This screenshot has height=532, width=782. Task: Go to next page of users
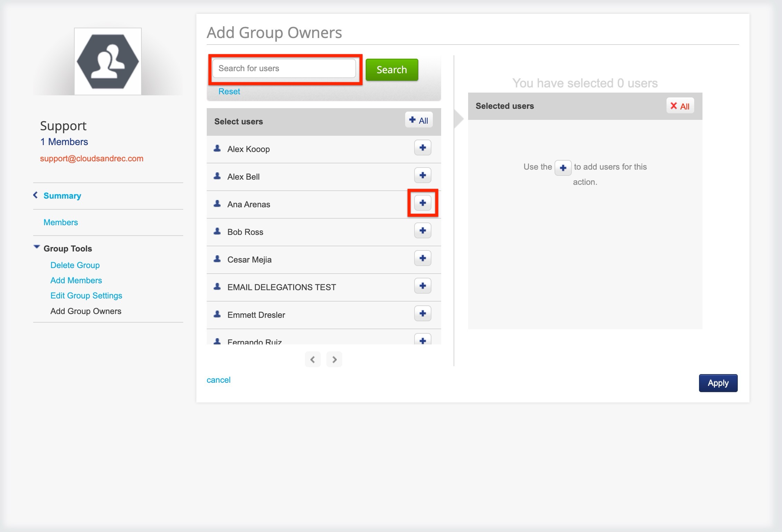(x=334, y=360)
